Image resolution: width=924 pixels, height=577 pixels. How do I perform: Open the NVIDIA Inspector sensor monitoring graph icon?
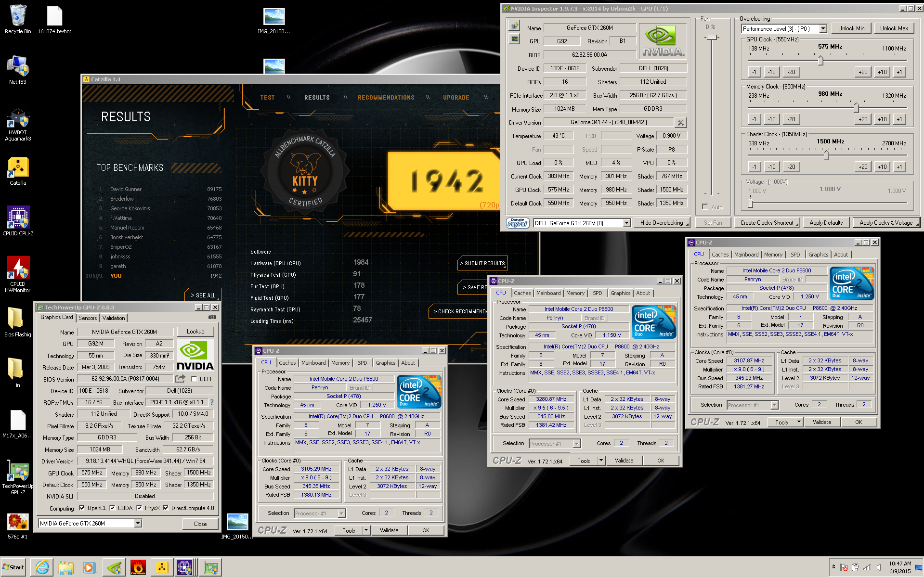point(515,38)
